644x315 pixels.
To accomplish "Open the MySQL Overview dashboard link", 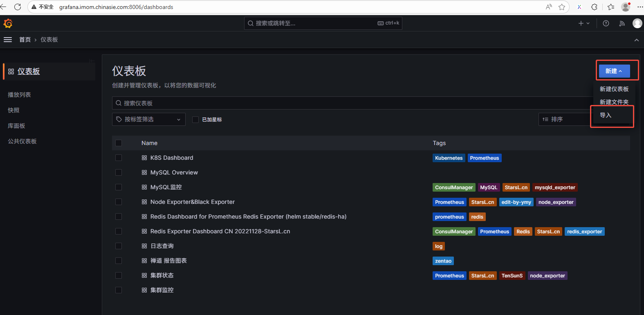I will 174,172.
